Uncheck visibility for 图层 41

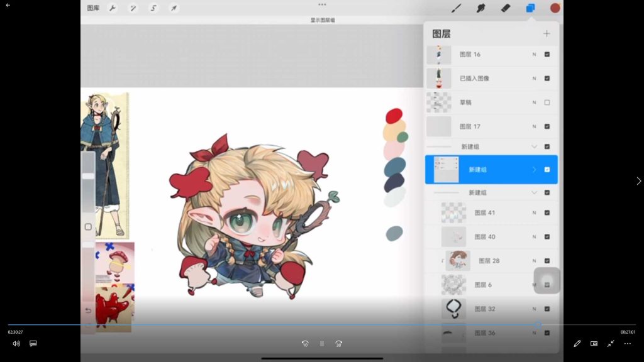[547, 213]
